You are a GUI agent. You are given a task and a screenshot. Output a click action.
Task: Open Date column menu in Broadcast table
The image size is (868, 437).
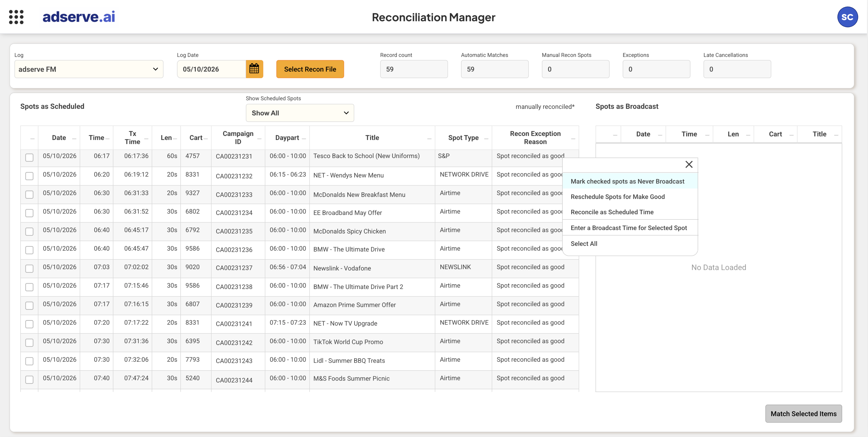pyautogui.click(x=660, y=135)
